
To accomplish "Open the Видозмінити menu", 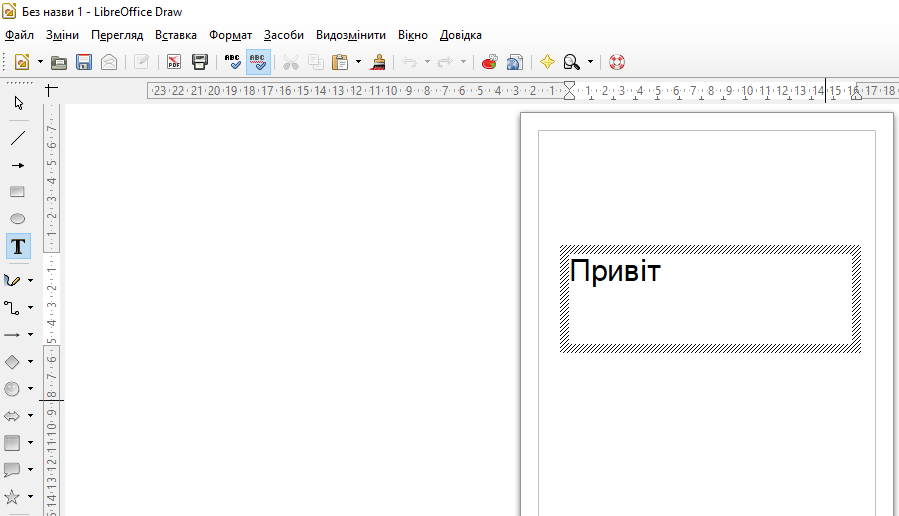I will point(351,35).
